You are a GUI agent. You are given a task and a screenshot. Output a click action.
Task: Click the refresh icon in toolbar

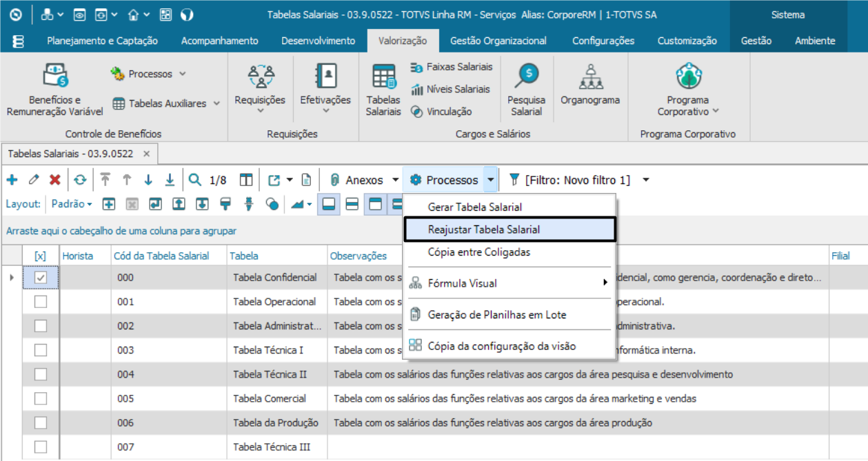81,180
